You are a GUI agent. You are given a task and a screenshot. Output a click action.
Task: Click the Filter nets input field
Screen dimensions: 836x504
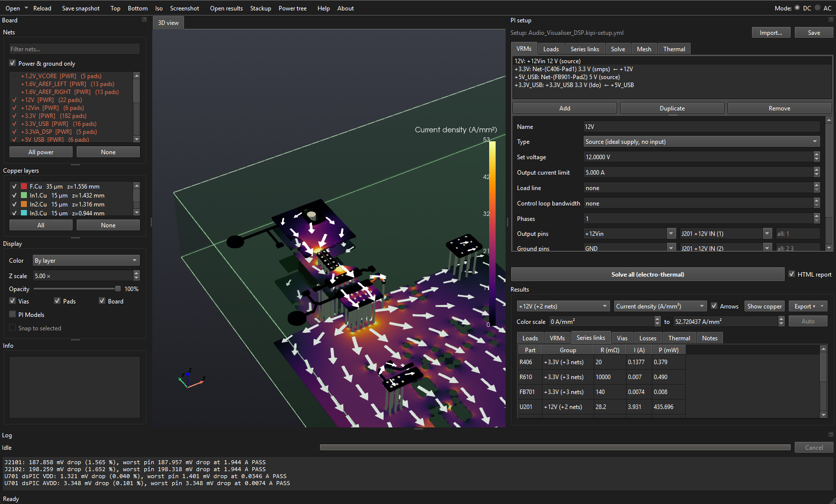click(x=75, y=49)
